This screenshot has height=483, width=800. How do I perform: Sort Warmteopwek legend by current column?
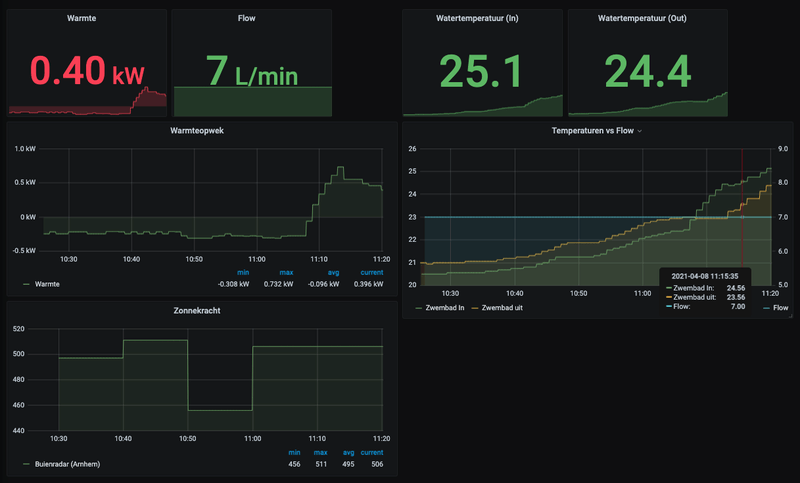(372, 273)
